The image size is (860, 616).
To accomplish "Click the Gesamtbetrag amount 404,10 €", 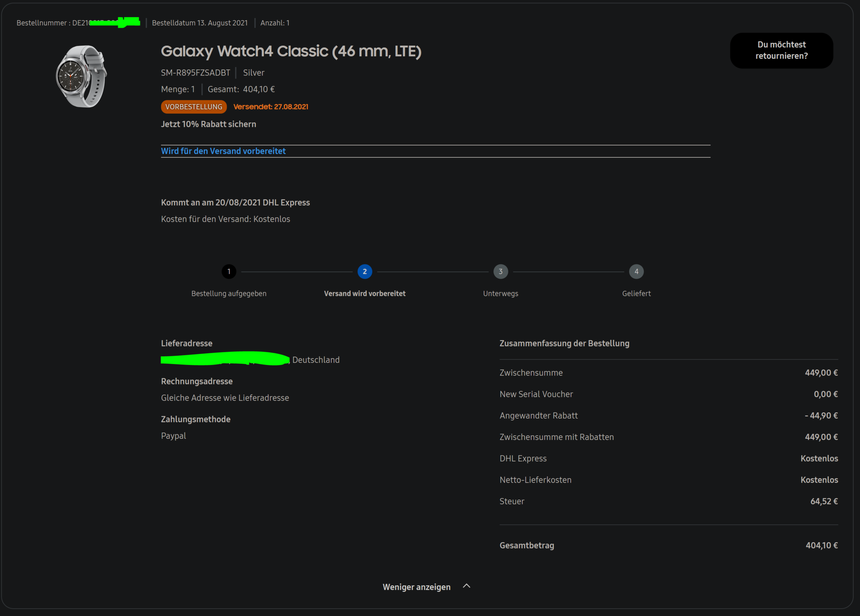I will (821, 545).
